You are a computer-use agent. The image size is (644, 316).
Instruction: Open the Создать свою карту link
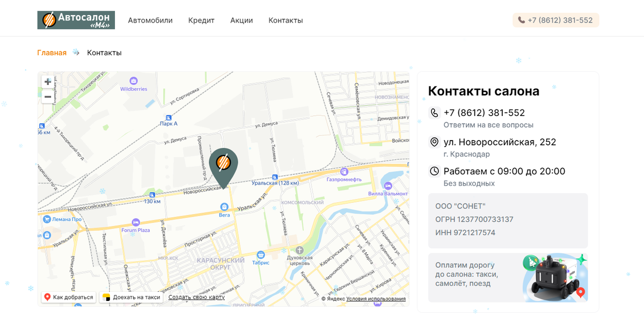(196, 297)
